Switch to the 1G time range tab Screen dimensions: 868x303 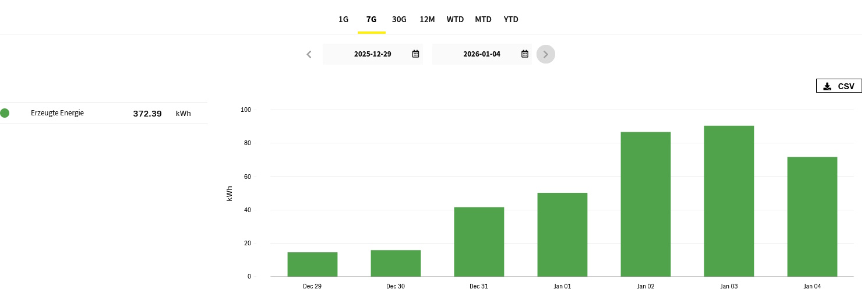click(343, 19)
